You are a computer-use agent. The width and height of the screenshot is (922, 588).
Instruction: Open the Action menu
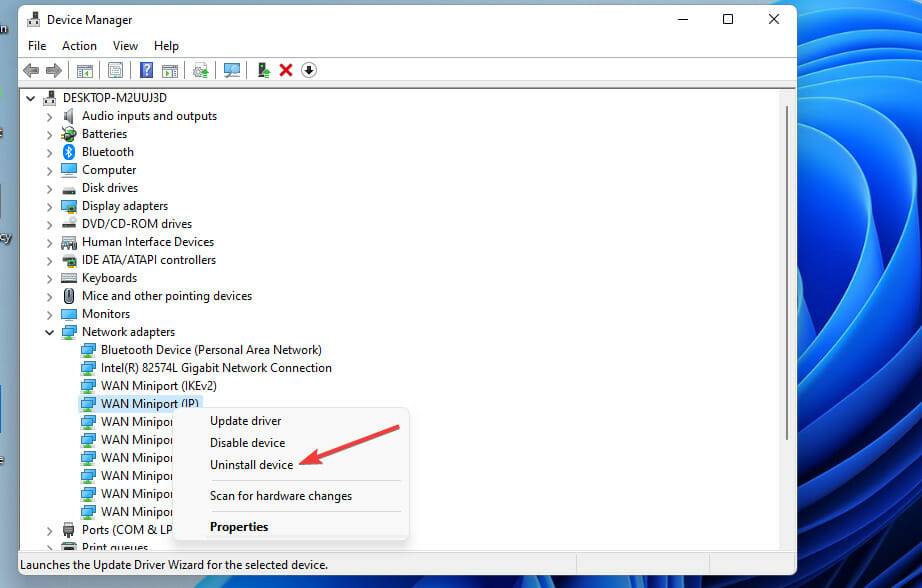click(x=79, y=46)
